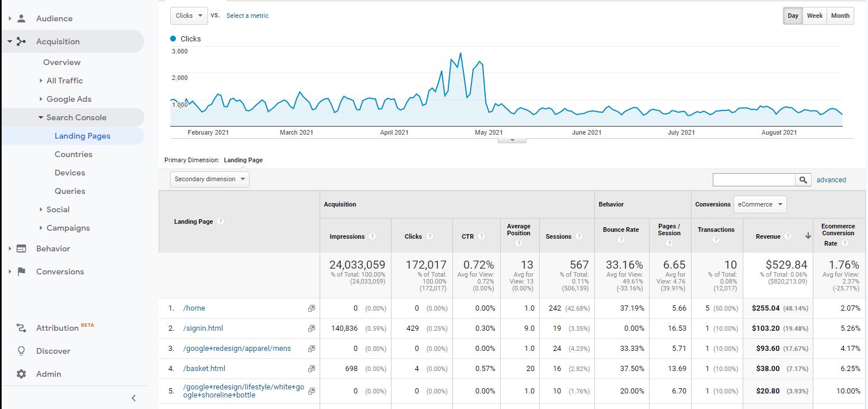Open Queries under Search Console
Viewport: 868px width, 409px height.
70,191
